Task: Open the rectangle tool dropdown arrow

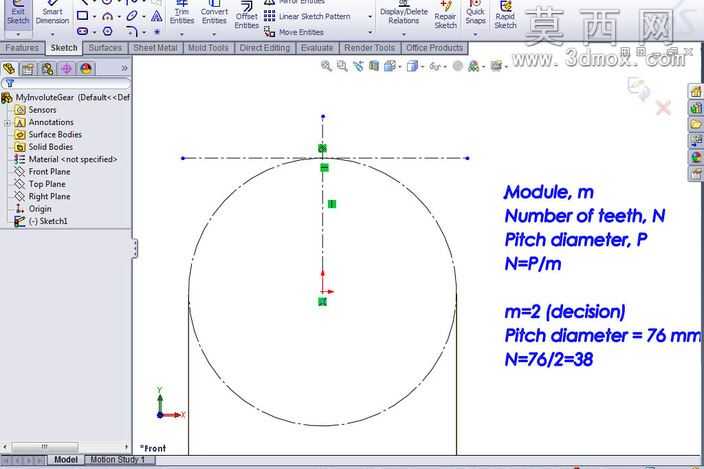Action: tap(94, 17)
